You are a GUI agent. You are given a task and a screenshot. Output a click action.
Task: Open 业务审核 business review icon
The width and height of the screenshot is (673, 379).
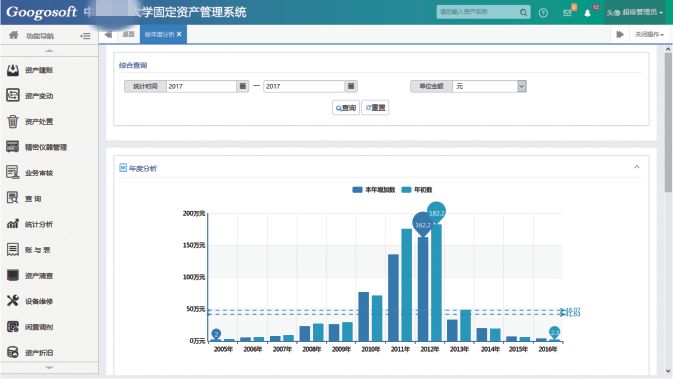13,173
